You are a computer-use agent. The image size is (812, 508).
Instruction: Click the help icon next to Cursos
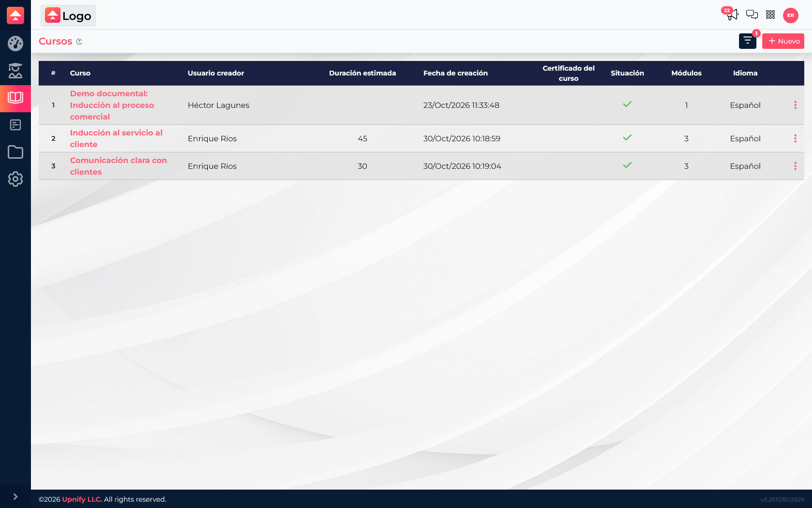point(79,42)
